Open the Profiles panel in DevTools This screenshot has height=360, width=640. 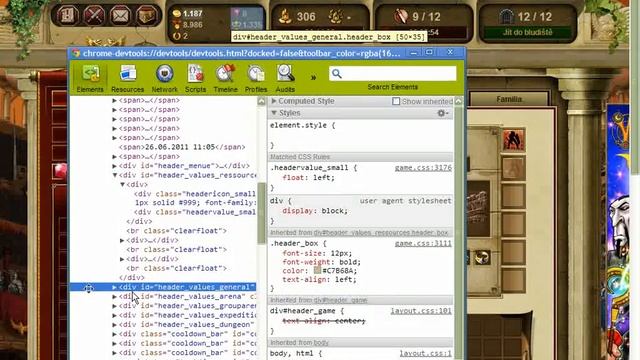(x=256, y=78)
